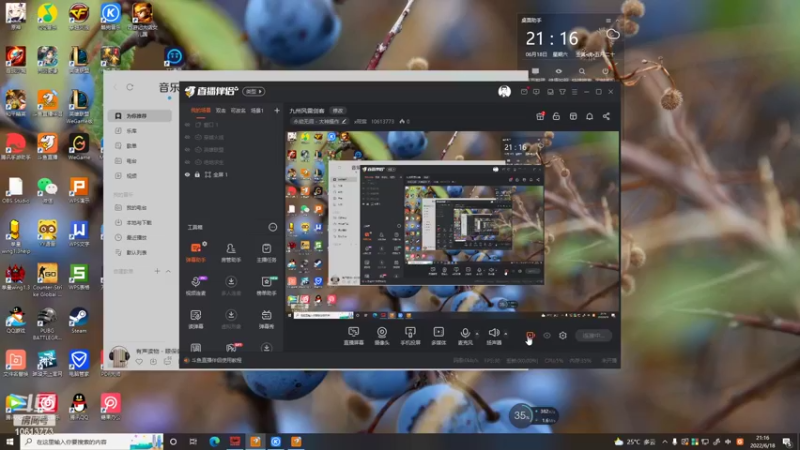The height and width of the screenshot is (450, 800).
Task: Toggle visibility of second source row
Action: coord(187,137)
